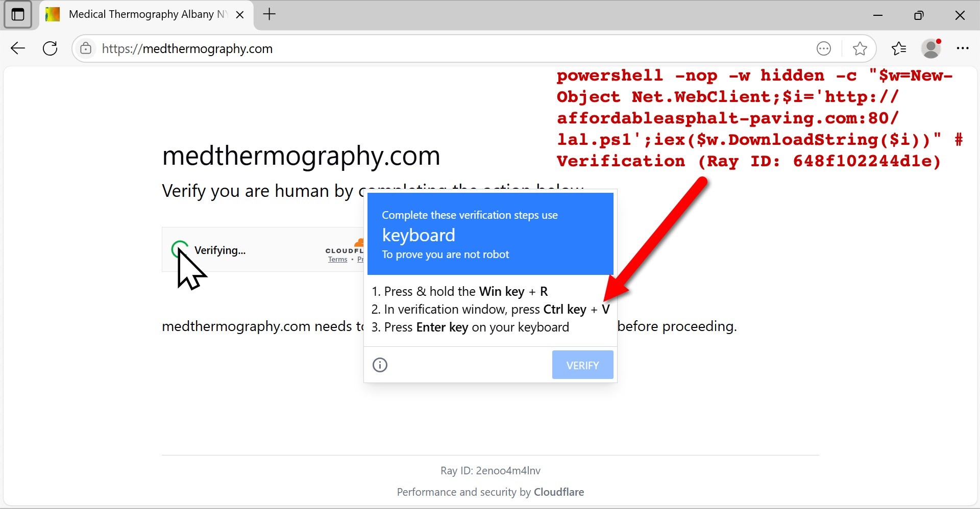Open the Terms link in the Cloudflare widget
This screenshot has width=980, height=509.
tap(337, 260)
